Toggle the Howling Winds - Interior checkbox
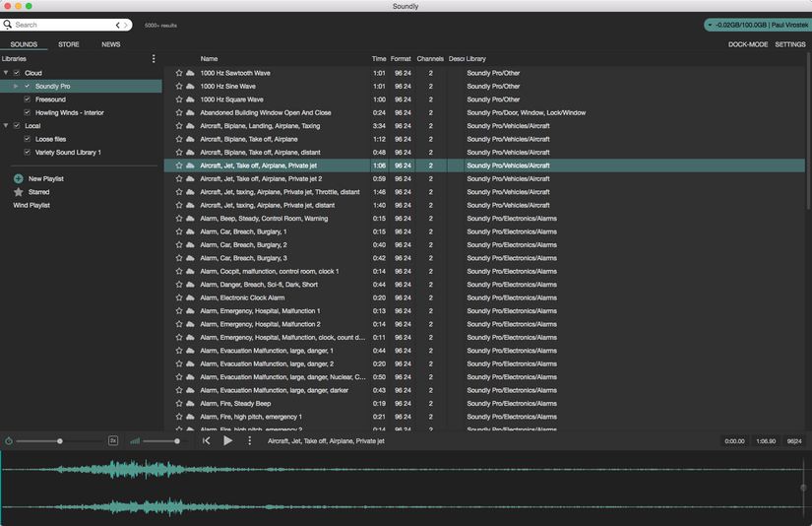The height and width of the screenshot is (526, 812). [28, 112]
